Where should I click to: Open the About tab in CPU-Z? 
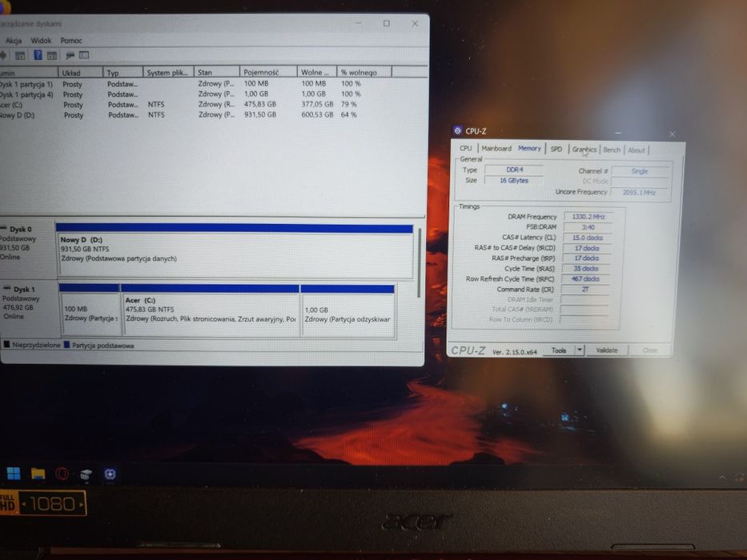click(x=636, y=150)
